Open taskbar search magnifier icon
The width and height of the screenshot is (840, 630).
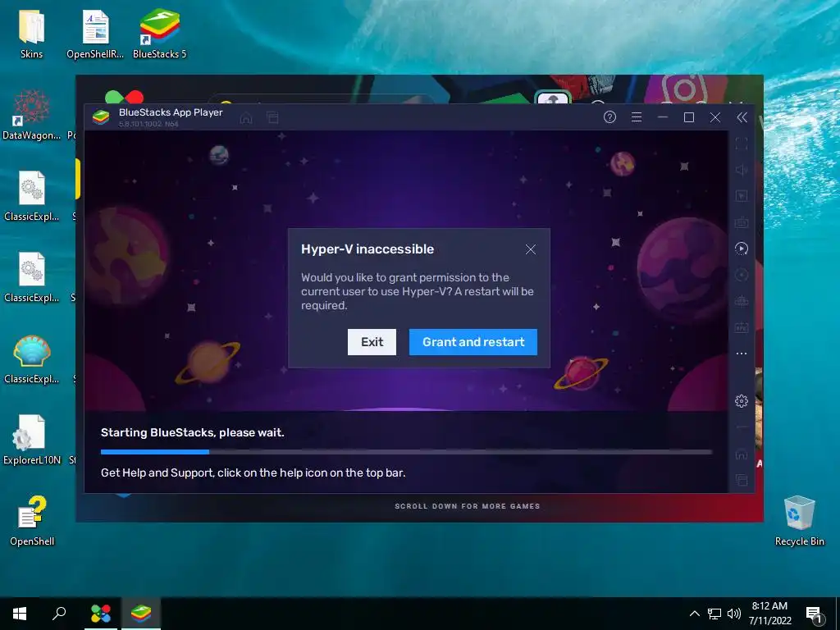point(59,614)
